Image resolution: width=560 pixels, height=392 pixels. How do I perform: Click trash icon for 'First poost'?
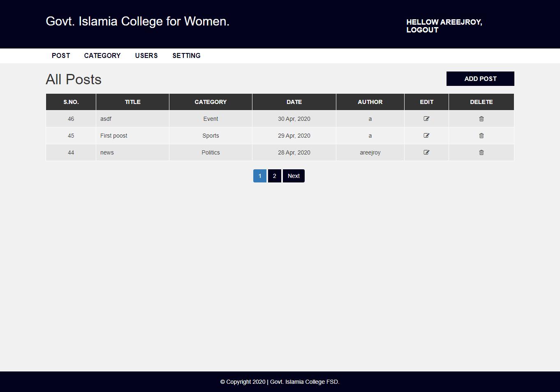pos(481,136)
